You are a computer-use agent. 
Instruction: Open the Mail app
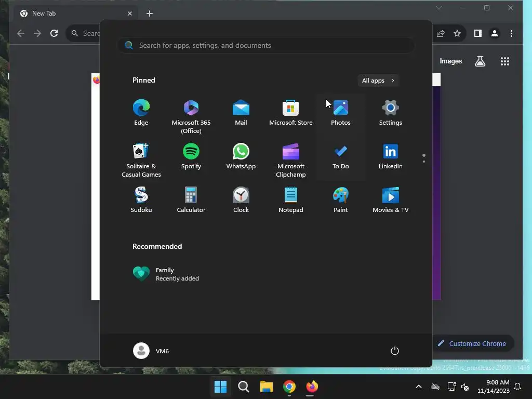241,113
